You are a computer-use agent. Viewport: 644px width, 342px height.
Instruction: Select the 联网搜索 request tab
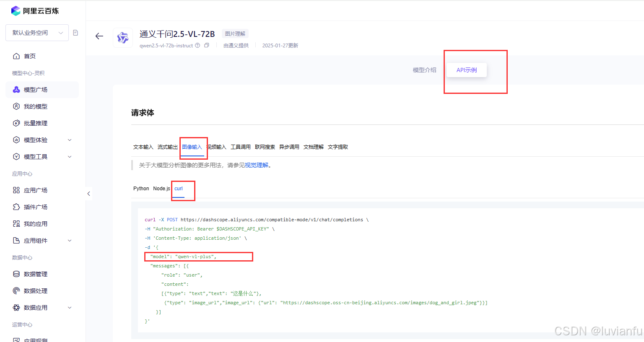(x=265, y=147)
